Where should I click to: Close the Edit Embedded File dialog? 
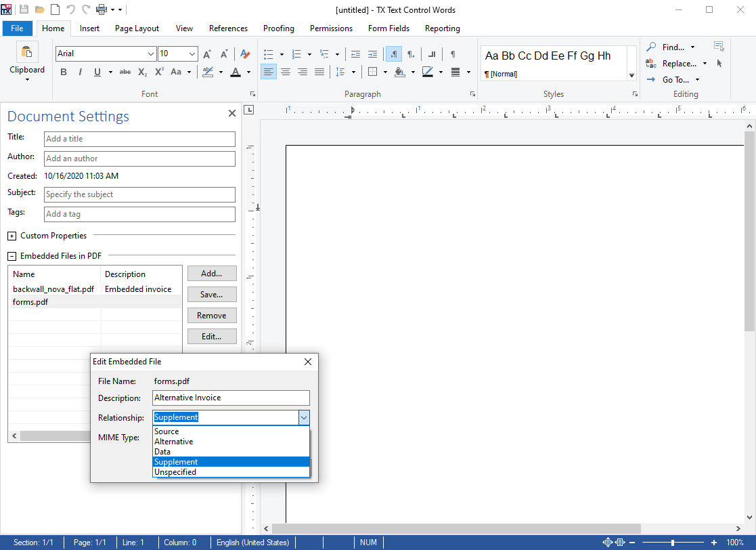307,361
